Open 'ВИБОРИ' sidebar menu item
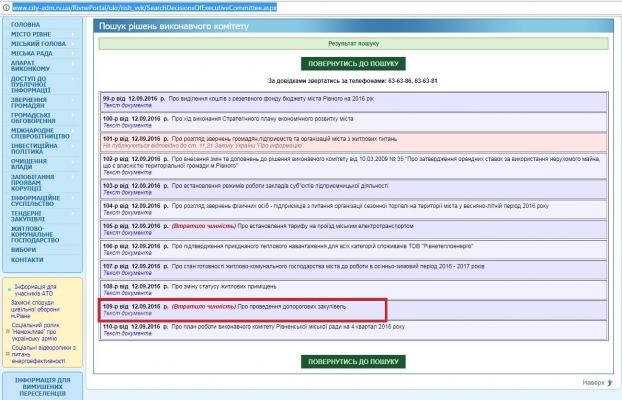Screen dimensions: 622x400 coord(24,249)
